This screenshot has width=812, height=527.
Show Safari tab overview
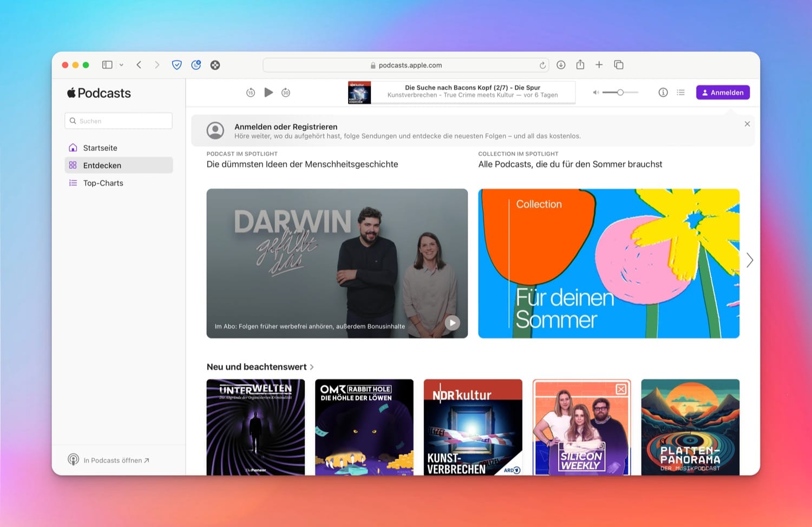618,65
